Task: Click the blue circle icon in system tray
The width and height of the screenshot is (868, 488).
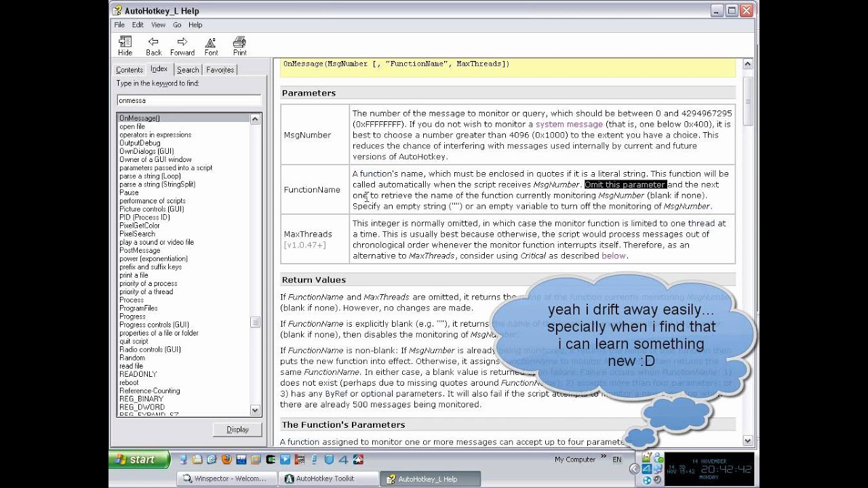Action: click(647, 480)
